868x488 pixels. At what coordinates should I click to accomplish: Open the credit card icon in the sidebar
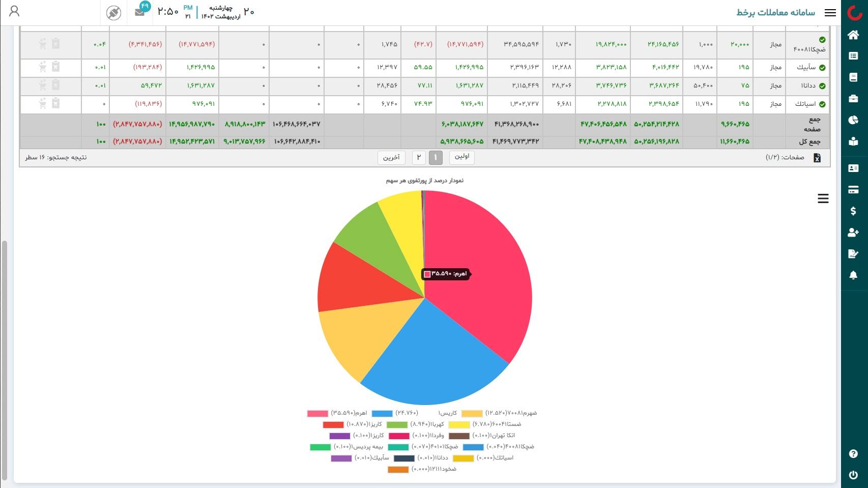pyautogui.click(x=853, y=190)
